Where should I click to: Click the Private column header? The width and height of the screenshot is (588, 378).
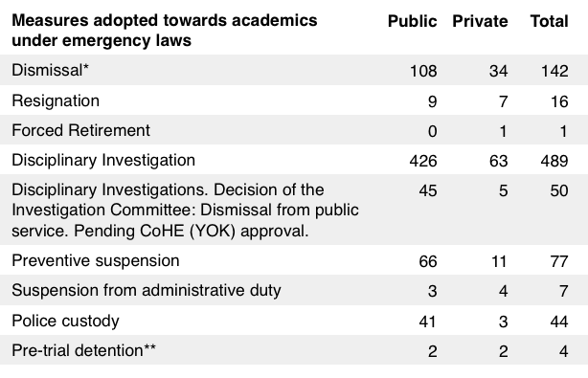click(x=480, y=21)
